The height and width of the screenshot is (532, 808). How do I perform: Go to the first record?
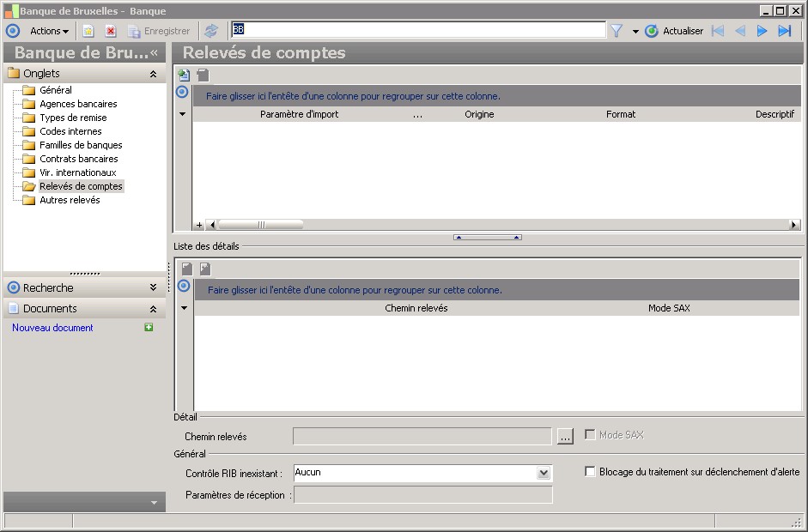tap(717, 31)
